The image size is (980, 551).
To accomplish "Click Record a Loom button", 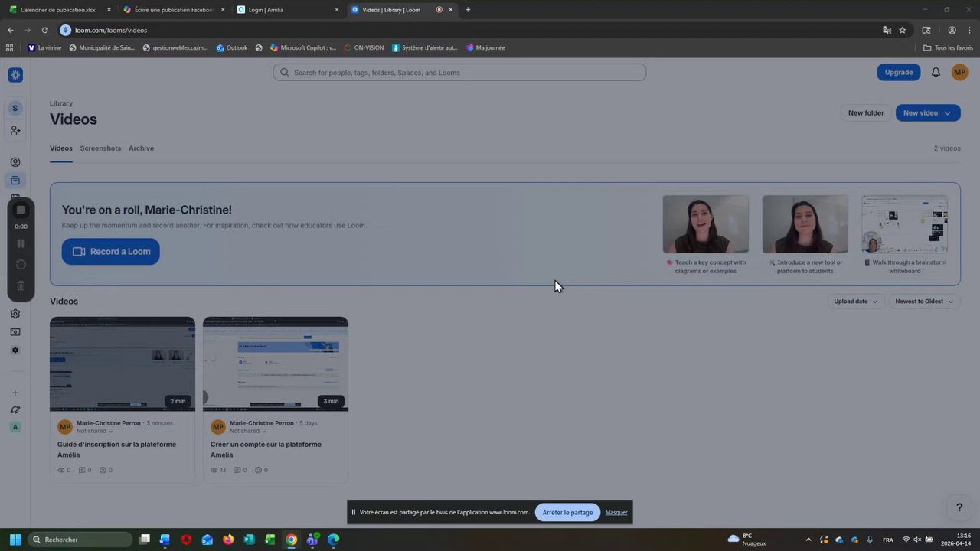I will (x=111, y=252).
